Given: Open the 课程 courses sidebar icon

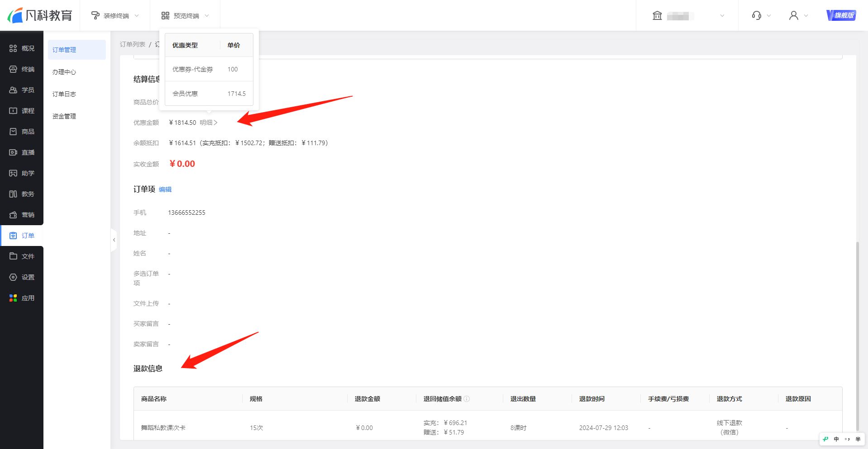Looking at the screenshot, I should (x=13, y=111).
